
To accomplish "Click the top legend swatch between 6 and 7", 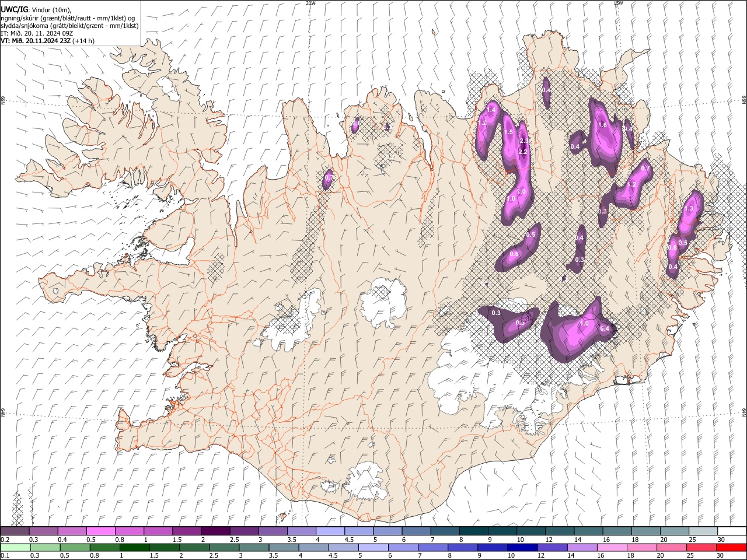I will [x=416, y=531].
